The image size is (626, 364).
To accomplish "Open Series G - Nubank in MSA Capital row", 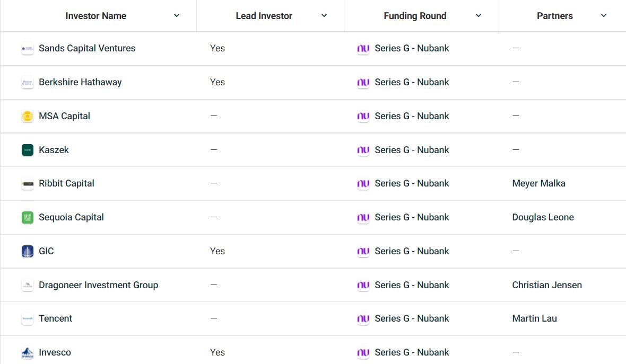I will [x=412, y=116].
